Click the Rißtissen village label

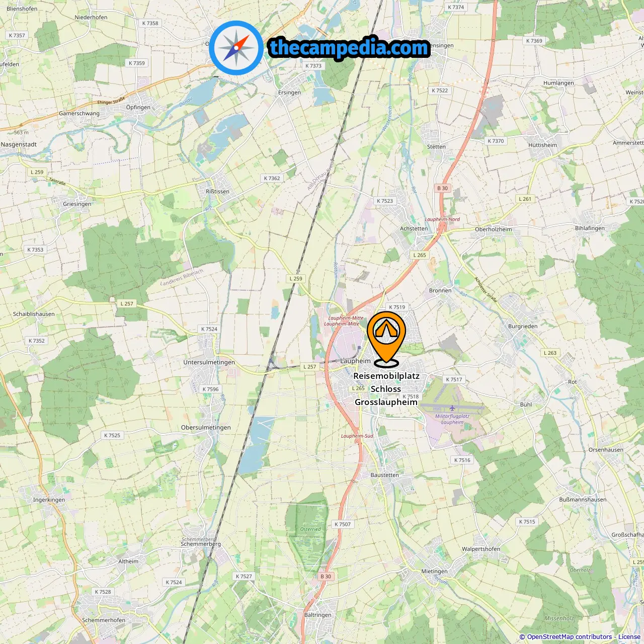pos(217,192)
